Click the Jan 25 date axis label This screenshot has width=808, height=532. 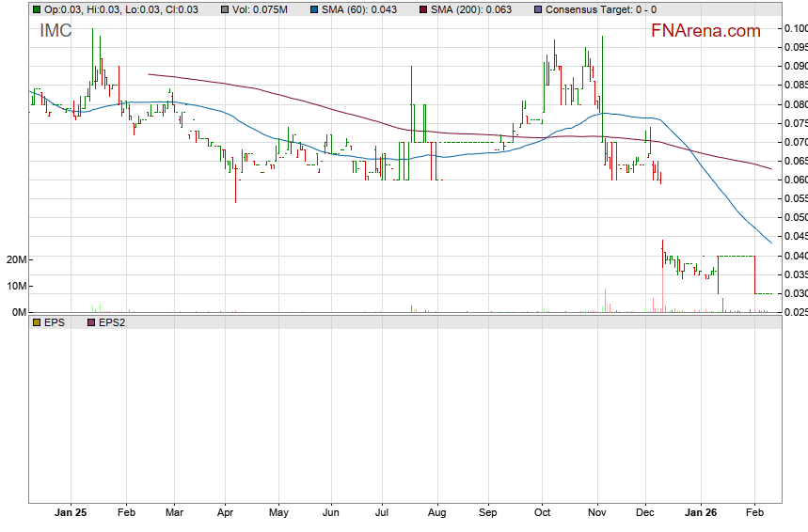(71, 513)
